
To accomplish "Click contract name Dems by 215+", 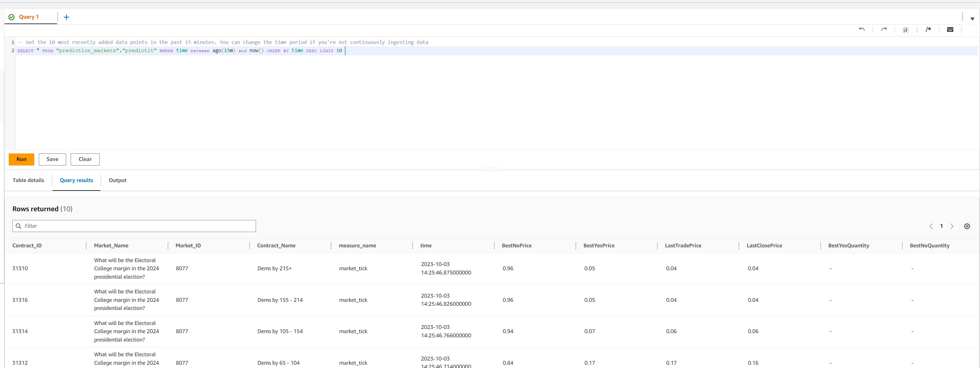I will pyautogui.click(x=274, y=268).
